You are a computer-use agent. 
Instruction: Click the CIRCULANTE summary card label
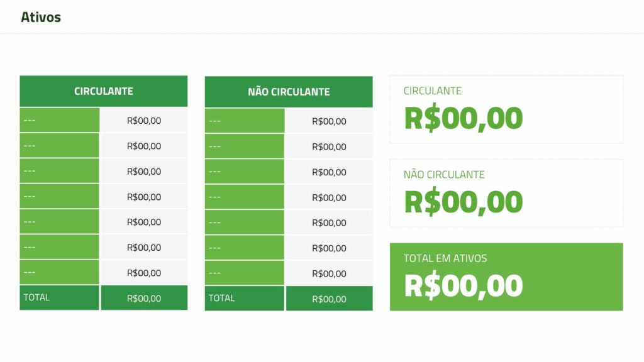click(433, 91)
